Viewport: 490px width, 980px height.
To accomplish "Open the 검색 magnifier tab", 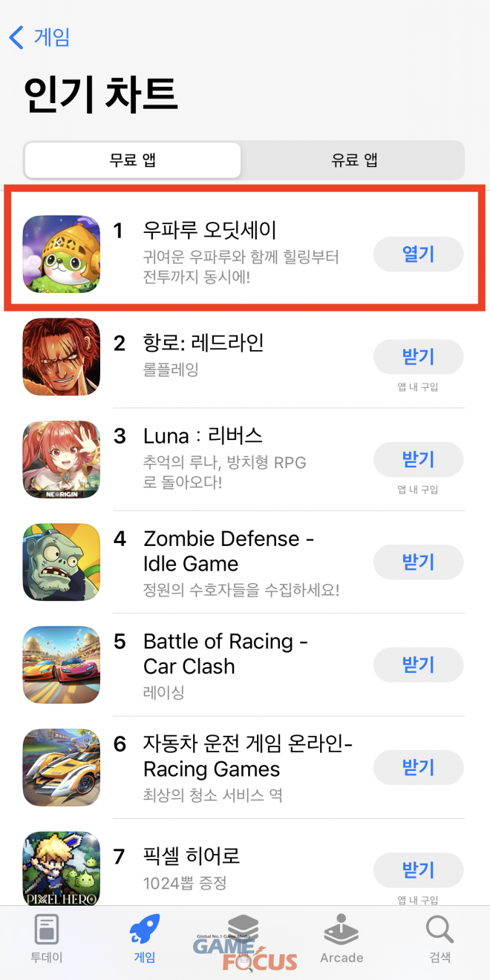I will coord(440,930).
